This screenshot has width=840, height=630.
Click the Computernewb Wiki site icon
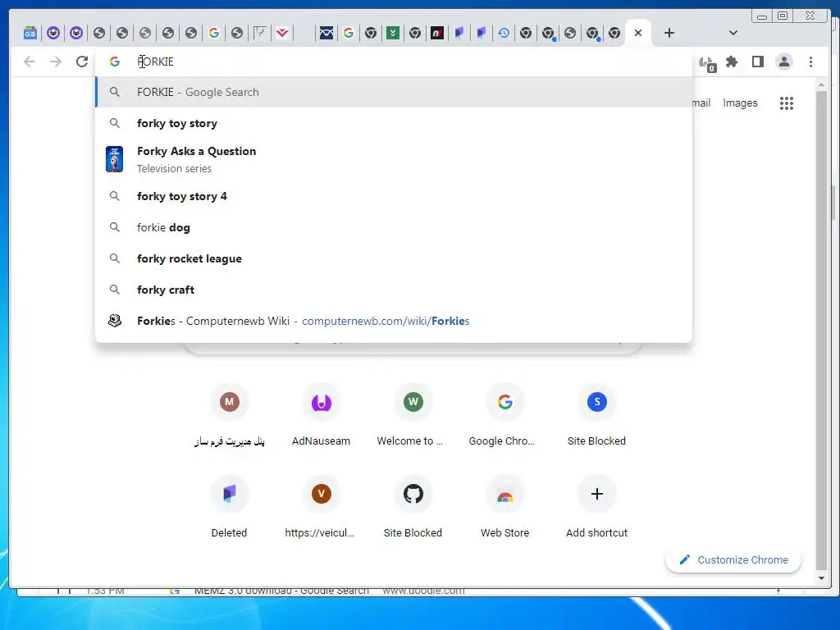(x=115, y=321)
